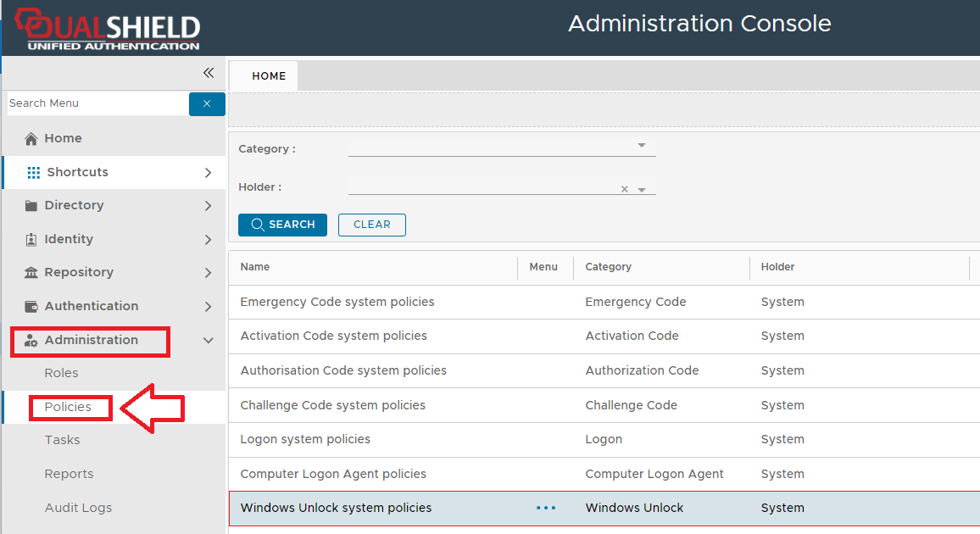Screen dimensions: 980x534
Task: Click the Administration user-gear icon
Action: click(x=31, y=340)
